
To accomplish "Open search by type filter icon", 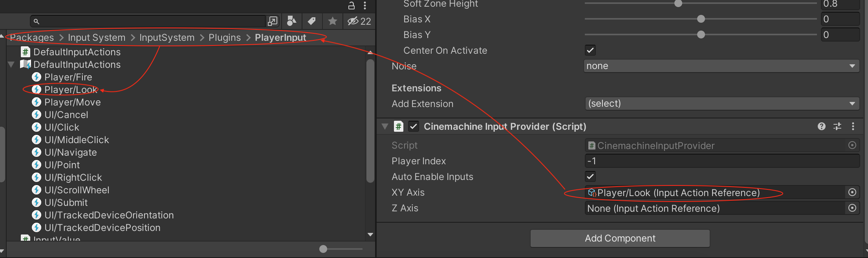I will [x=291, y=21].
